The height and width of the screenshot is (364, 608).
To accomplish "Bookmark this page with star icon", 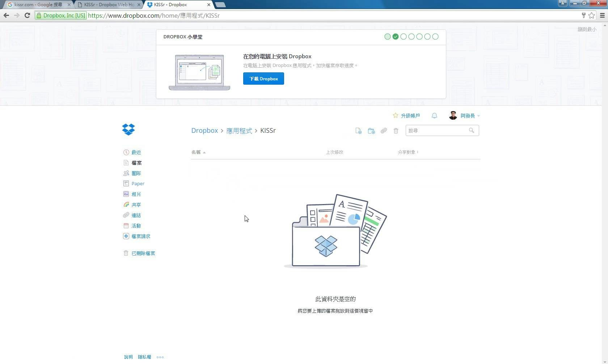I will tap(591, 15).
